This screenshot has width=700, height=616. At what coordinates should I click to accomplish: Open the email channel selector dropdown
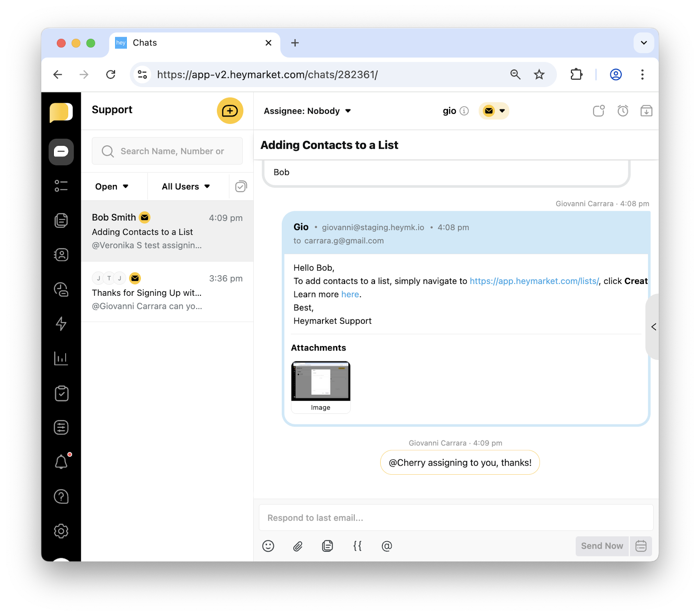[x=494, y=111]
